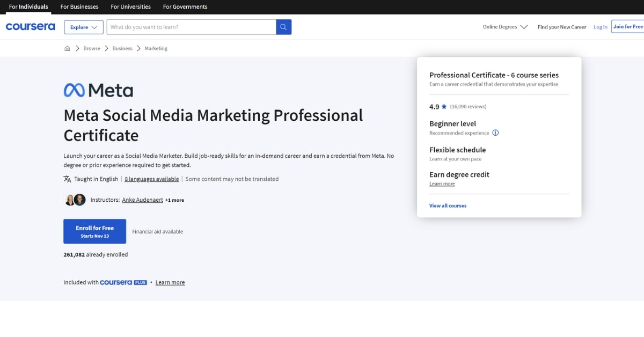644x337 pixels.
Task: Switch to For Governments tab
Action: coord(185,7)
